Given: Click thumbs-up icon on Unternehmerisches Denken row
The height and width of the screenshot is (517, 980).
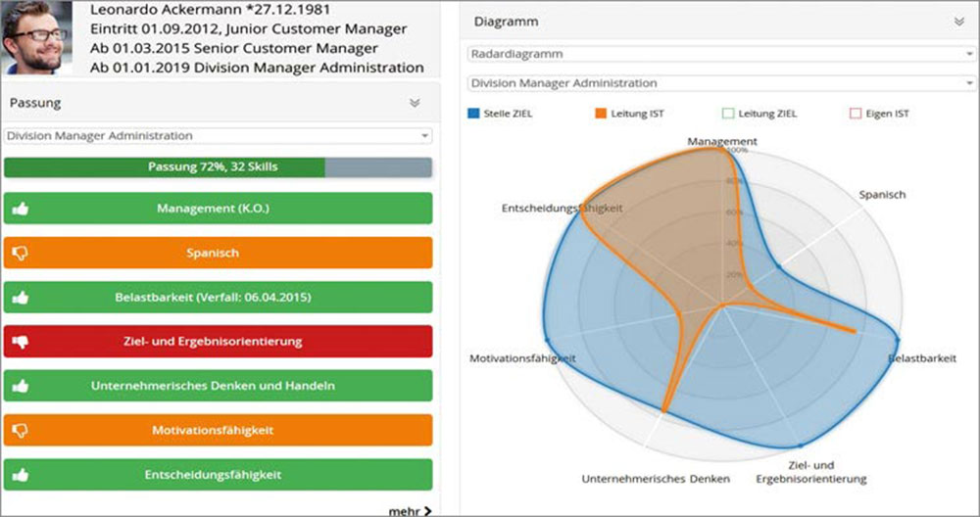Looking at the screenshot, I should point(20,386).
